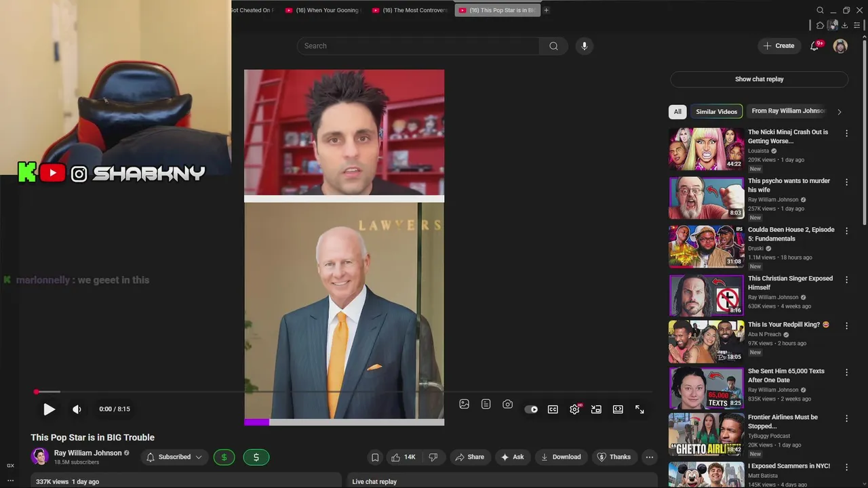
Task: Click the video progress bar
Action: click(343, 392)
